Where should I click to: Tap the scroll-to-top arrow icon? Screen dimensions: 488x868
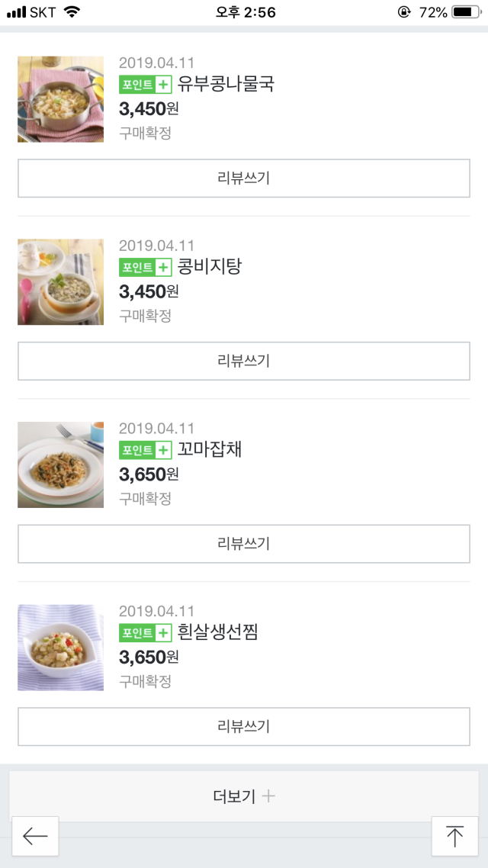tap(454, 836)
